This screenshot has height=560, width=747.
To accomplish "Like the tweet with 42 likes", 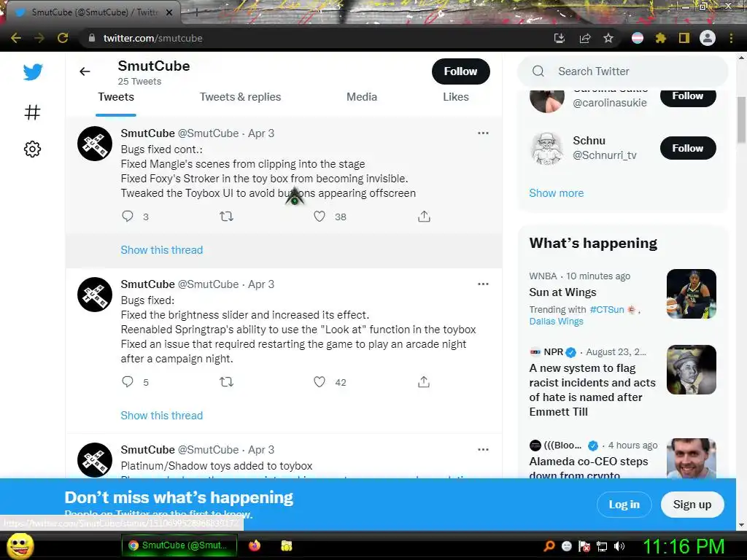I will [x=320, y=381].
